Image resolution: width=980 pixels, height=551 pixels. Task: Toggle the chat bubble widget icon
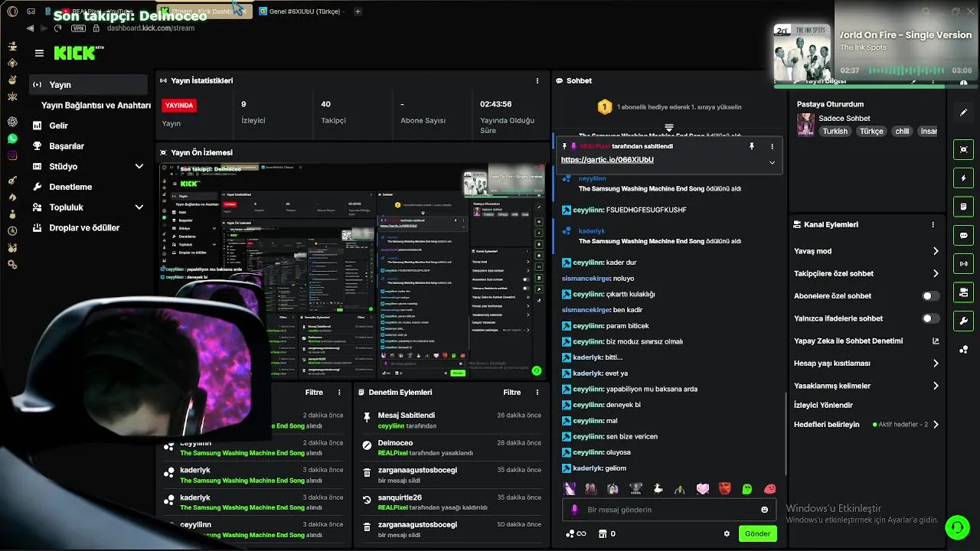[964, 235]
